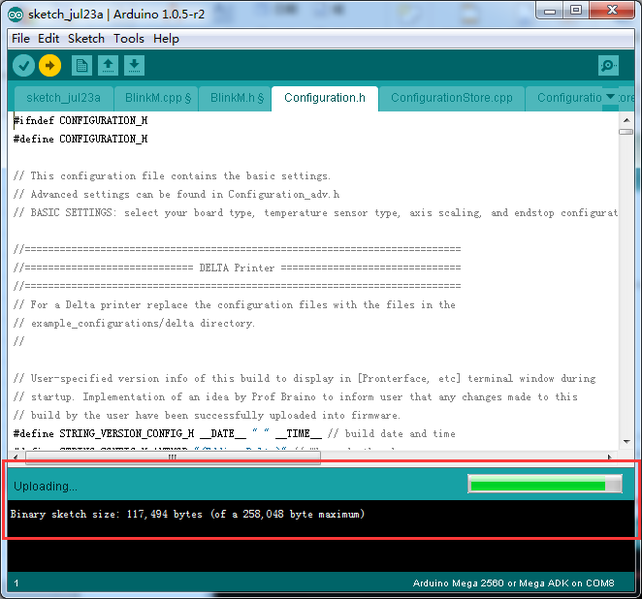The height and width of the screenshot is (599, 642).
Task: Select the Configuration.h tab
Action: click(x=325, y=98)
